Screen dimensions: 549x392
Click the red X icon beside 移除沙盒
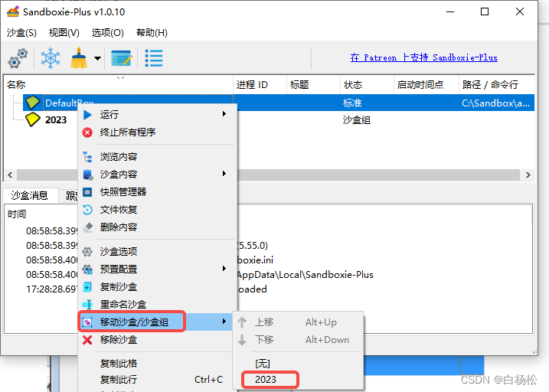click(x=87, y=340)
